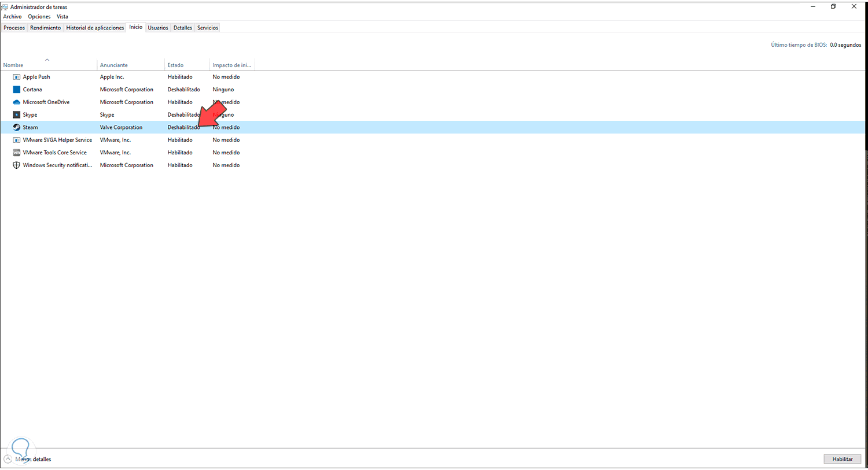Click Habilitado status in VMware SVGA Helper row
This screenshot has width=868, height=470.
[180, 140]
